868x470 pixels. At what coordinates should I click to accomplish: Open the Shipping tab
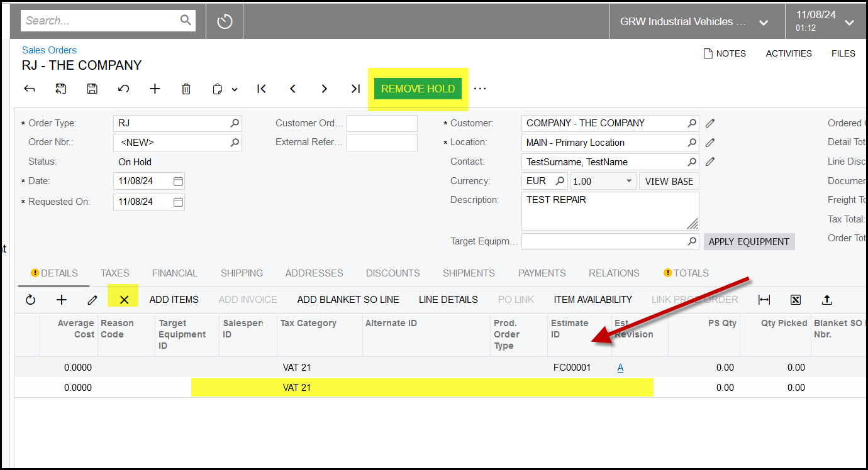242,273
